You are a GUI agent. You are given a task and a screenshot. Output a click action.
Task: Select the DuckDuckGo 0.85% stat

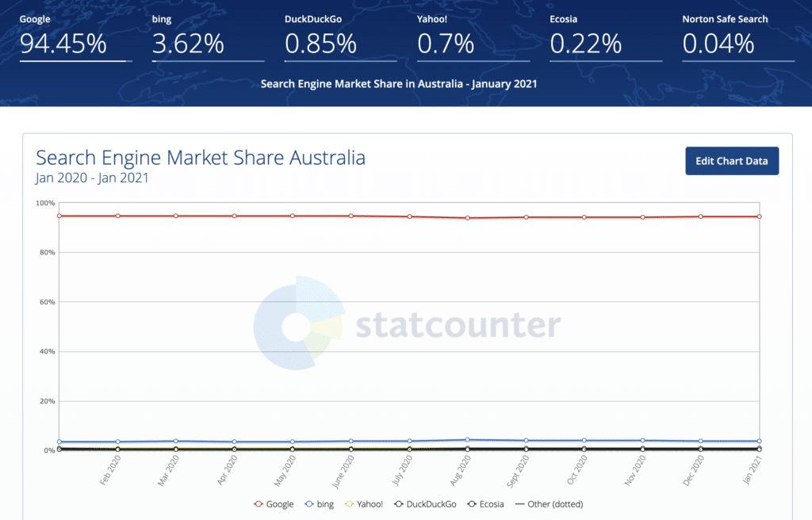click(320, 44)
